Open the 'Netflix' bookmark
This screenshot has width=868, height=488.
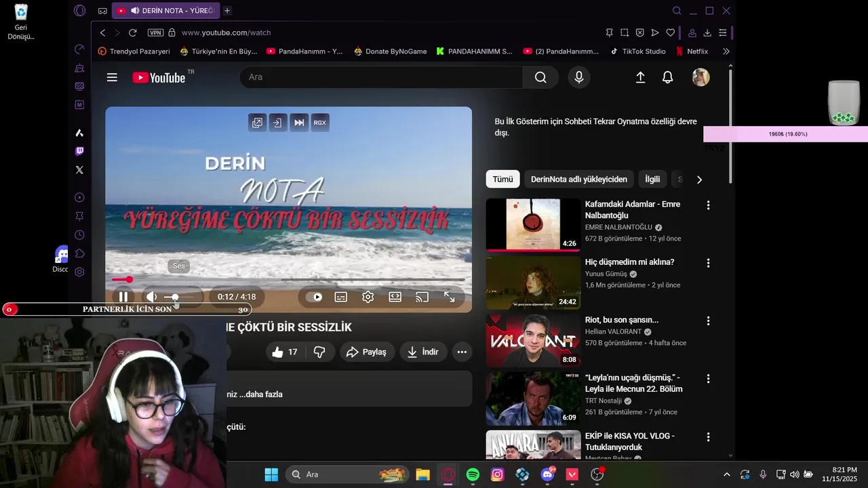692,52
